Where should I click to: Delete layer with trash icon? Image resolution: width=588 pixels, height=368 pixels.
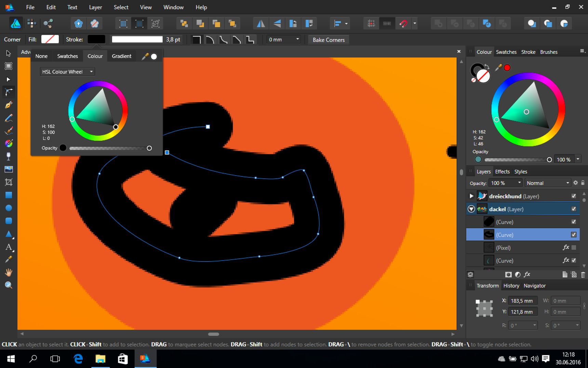[x=583, y=275]
